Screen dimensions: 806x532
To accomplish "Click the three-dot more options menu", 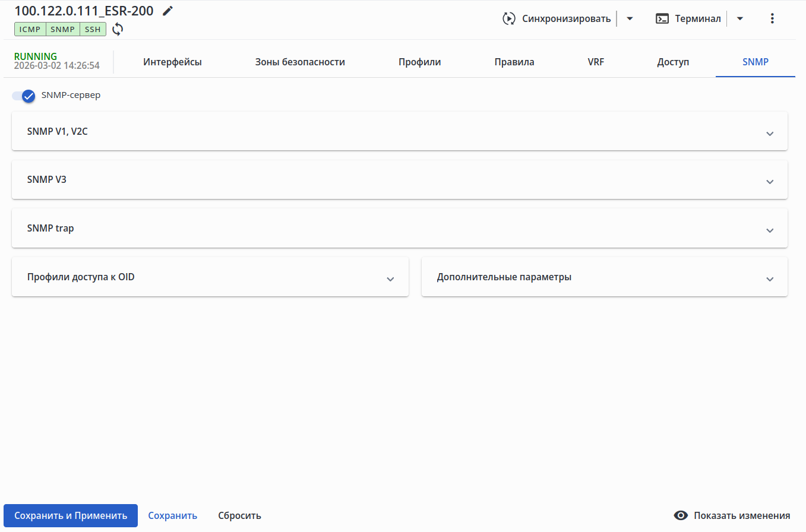I will (x=772, y=18).
